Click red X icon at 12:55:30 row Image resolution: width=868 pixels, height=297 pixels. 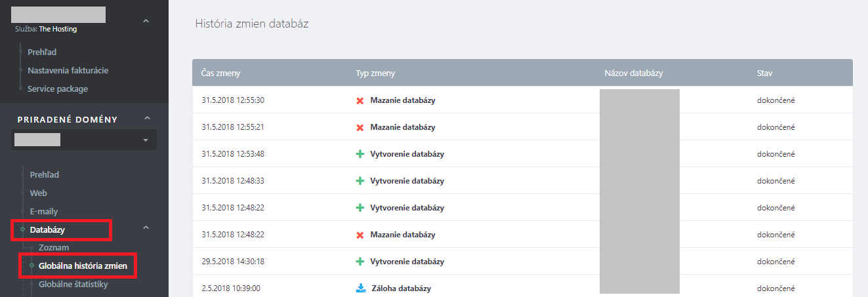(x=360, y=101)
